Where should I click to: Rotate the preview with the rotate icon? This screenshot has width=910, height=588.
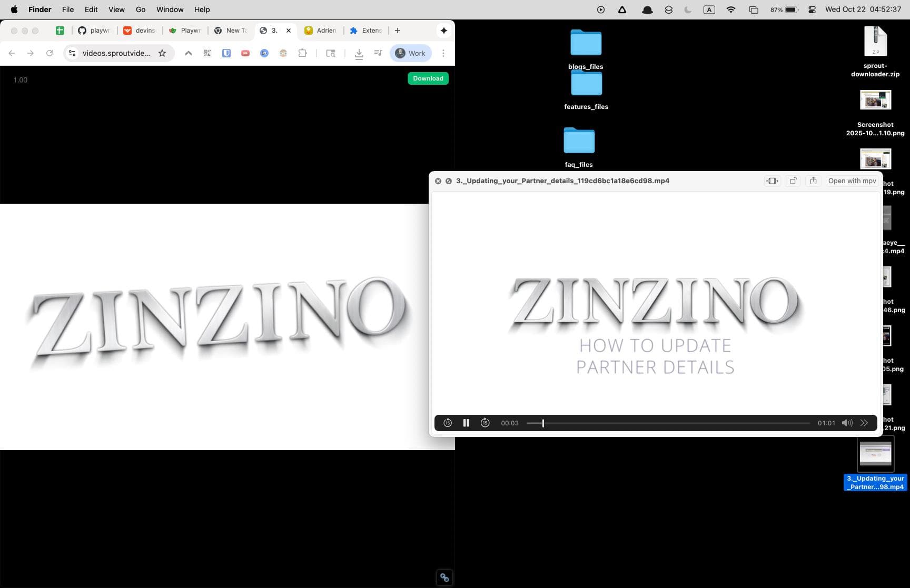point(793,181)
